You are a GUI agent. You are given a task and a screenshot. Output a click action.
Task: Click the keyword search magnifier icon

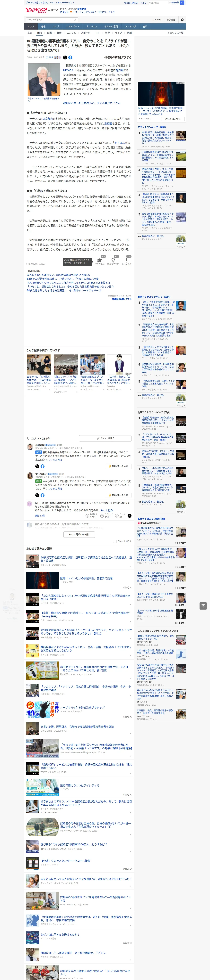[75, 20]
